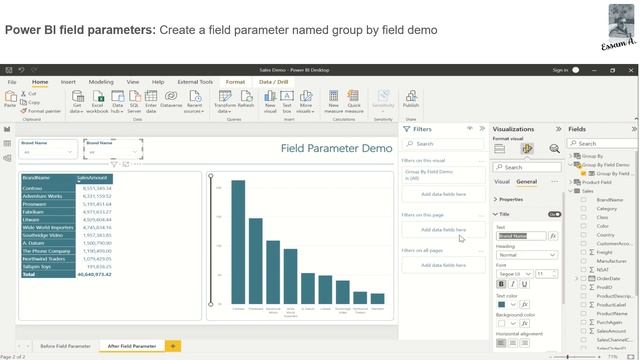The height and width of the screenshot is (360, 640).
Task: Click the Excel workbook icon
Action: (98, 97)
